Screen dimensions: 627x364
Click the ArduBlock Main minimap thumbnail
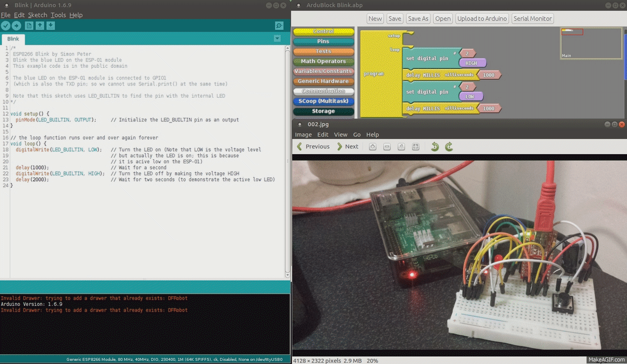tap(591, 43)
